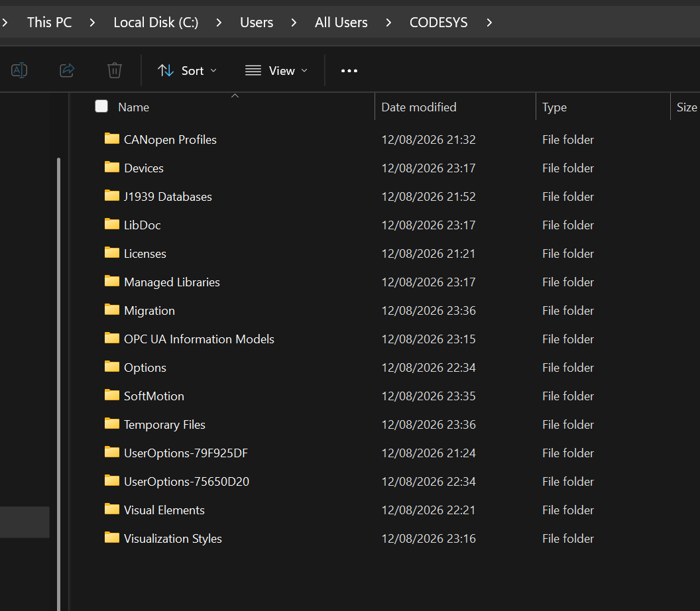Sort by the Type column header
Screen dimensions: 700x611
[554, 107]
